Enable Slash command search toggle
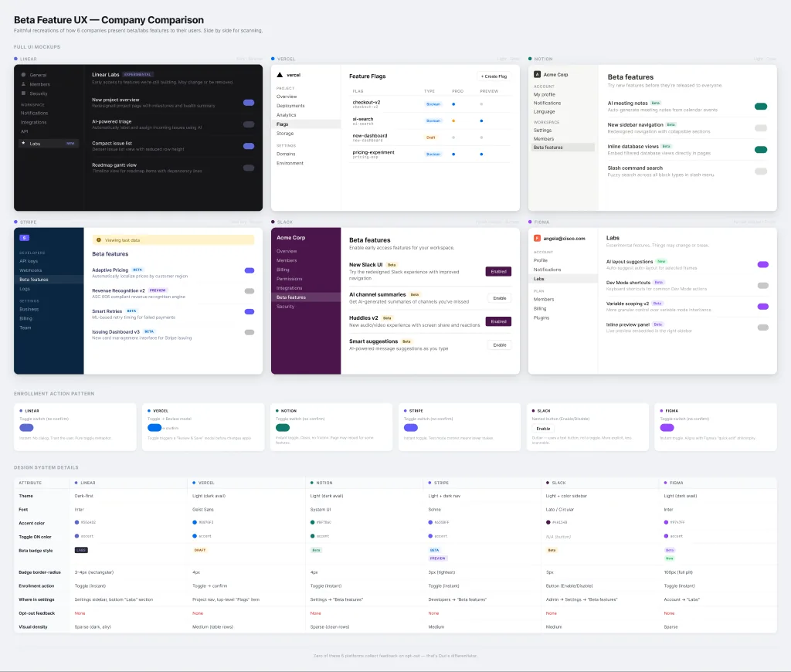This screenshot has width=791, height=672. point(761,171)
